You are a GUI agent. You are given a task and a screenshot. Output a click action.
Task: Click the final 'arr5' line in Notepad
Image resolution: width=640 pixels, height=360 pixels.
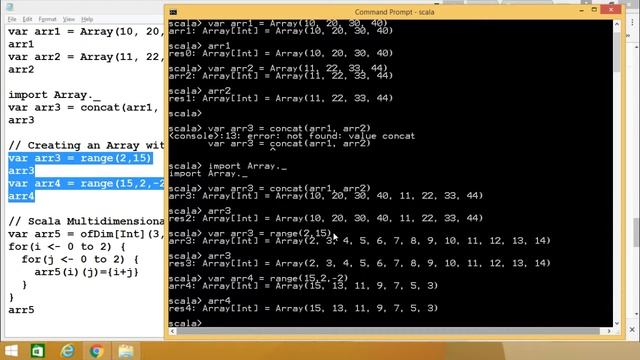coord(21,310)
